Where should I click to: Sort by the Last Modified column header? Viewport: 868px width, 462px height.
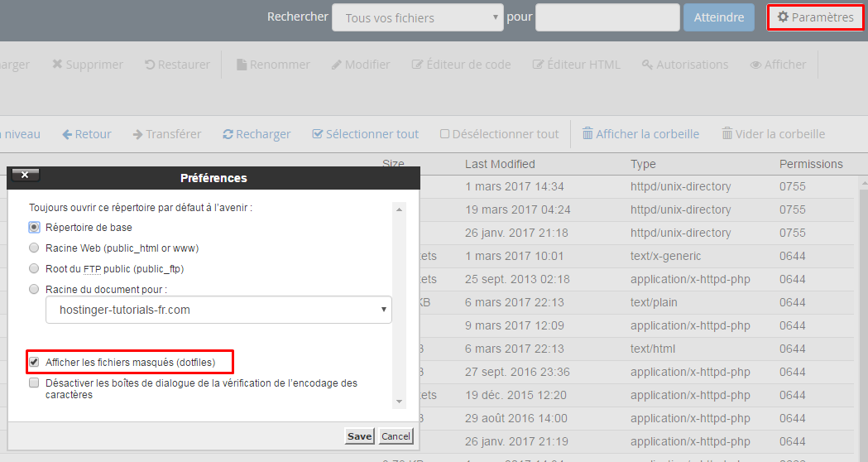500,164
